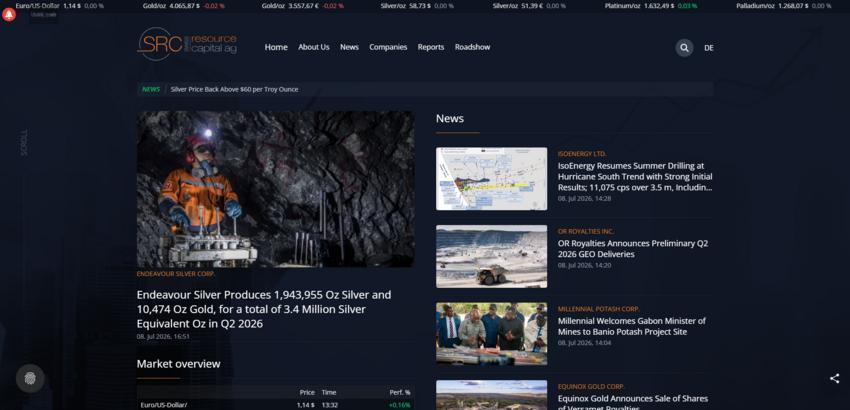Open Equinox Gold Announces Sale of Shares article
Screen dimensions: 850x410
[x=633, y=403]
